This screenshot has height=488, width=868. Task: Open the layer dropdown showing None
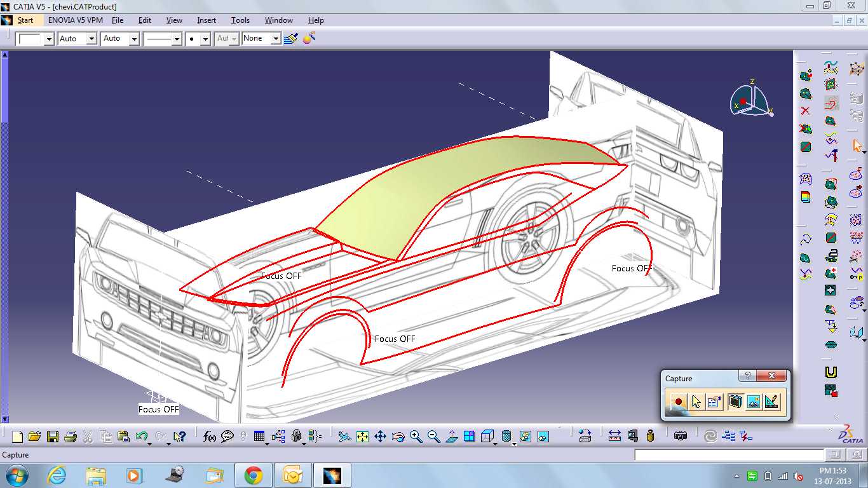[276, 39]
